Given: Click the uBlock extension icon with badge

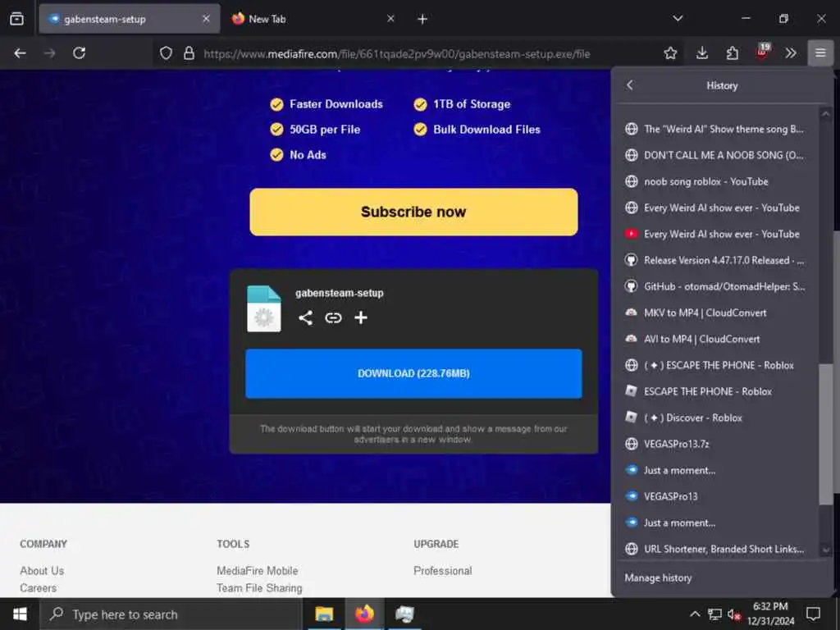Looking at the screenshot, I should [762, 52].
